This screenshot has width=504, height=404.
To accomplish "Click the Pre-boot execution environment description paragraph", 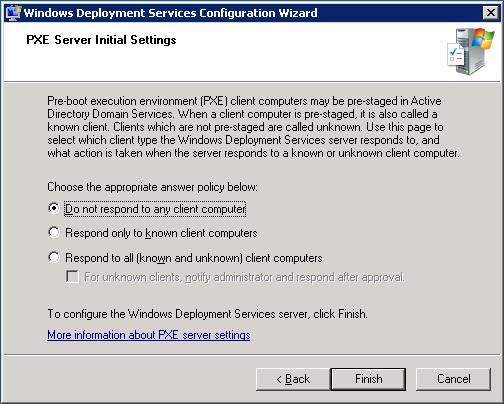I will click(253, 127).
